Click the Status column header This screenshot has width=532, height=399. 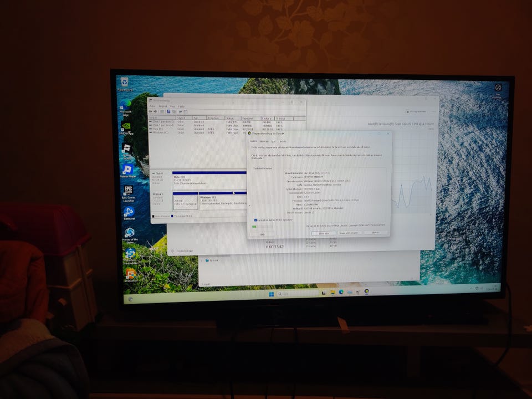pos(233,117)
